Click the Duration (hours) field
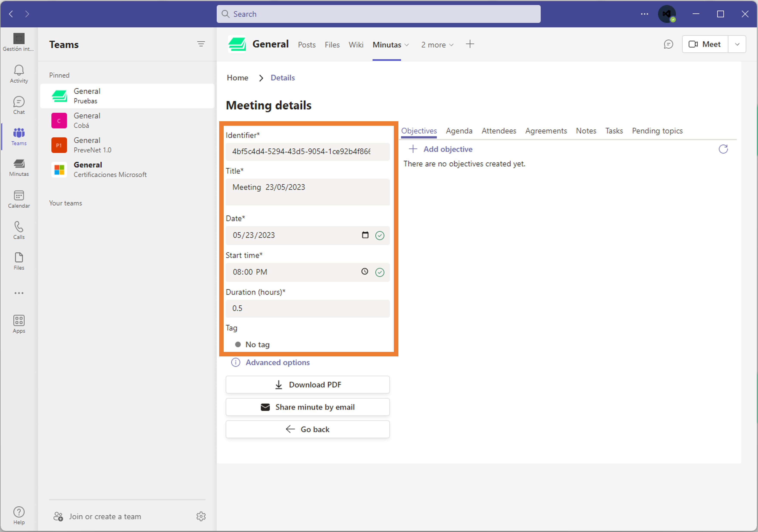Screen dimensions: 758x532 [308, 308]
